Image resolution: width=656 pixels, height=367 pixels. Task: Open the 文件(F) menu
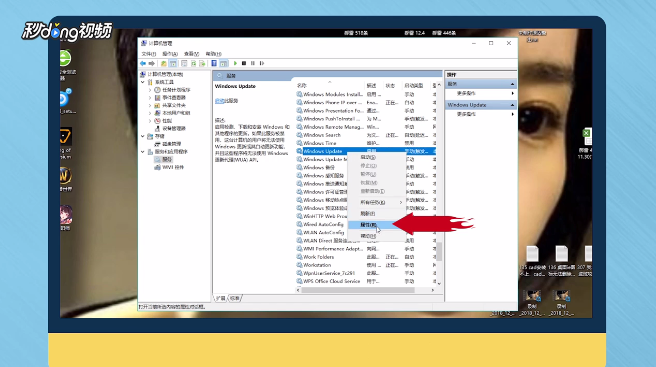[x=149, y=54]
